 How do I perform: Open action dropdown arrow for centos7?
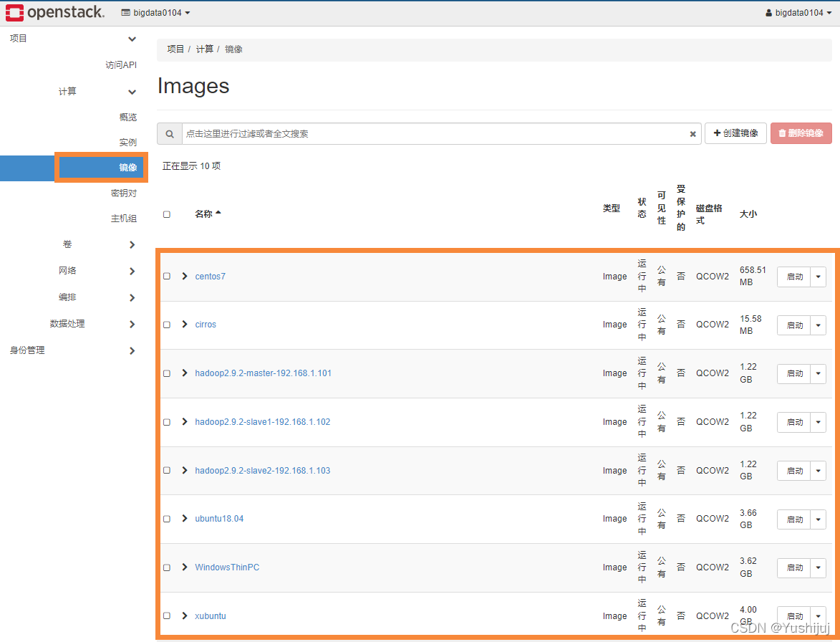pyautogui.click(x=818, y=277)
